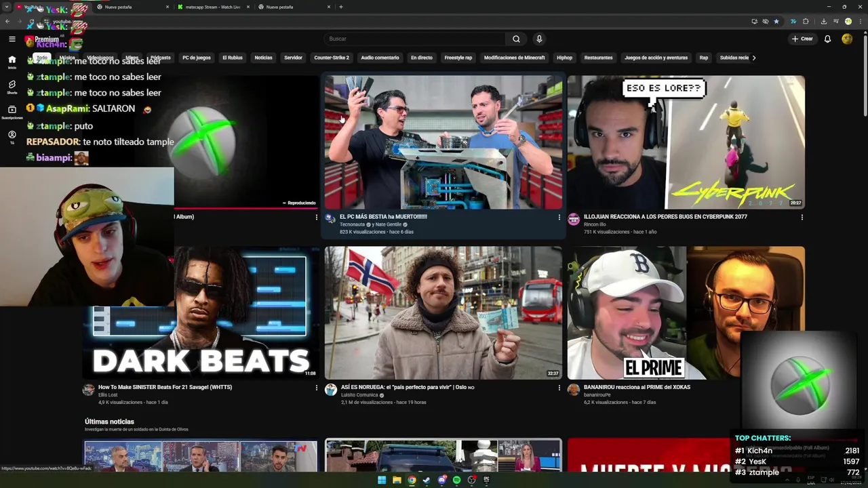Open Steam from the taskbar
Viewport: 868px width, 488px height.
point(427,480)
